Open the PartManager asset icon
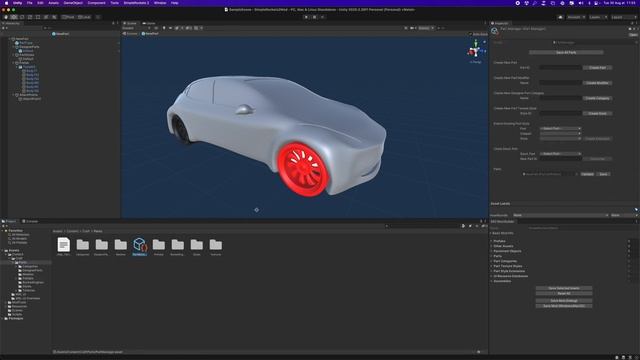The height and width of the screenshot is (360, 640). coord(140,247)
